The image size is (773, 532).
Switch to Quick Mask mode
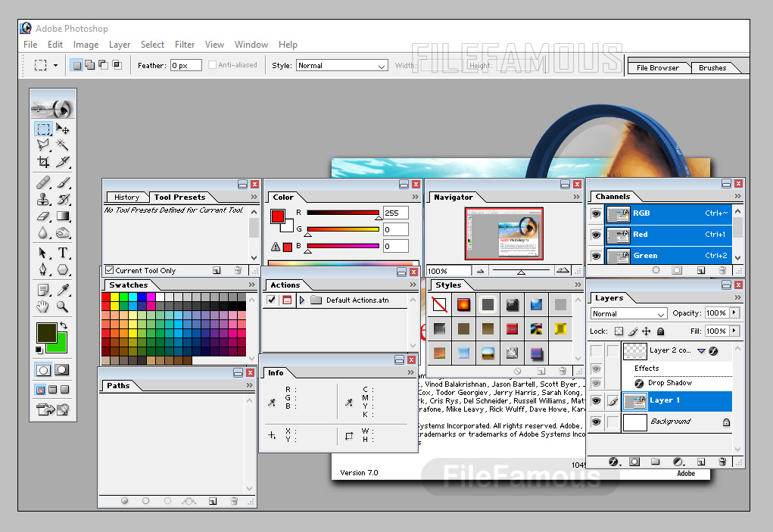click(62, 370)
